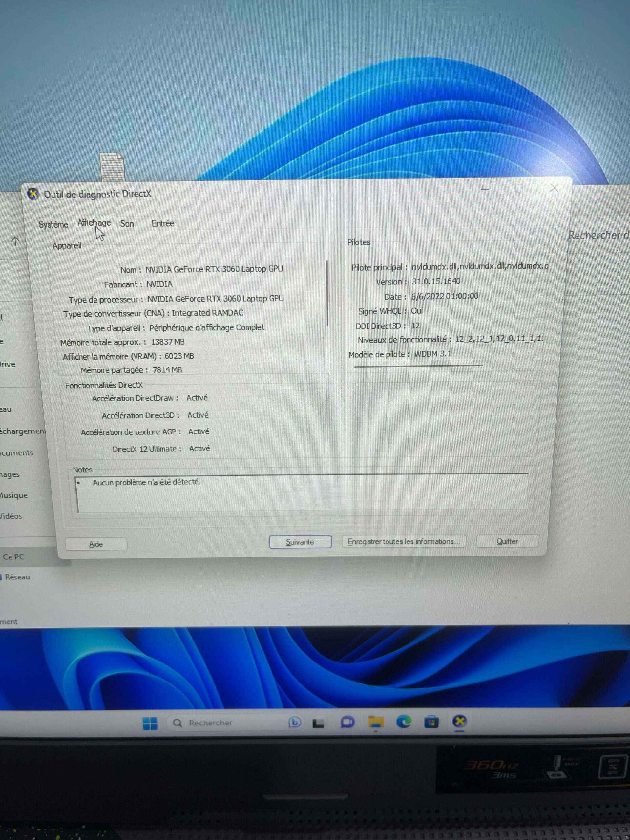Click the driver model 'WDDM 3.1'
Viewport: 630px width, 840px height.
tap(433, 354)
